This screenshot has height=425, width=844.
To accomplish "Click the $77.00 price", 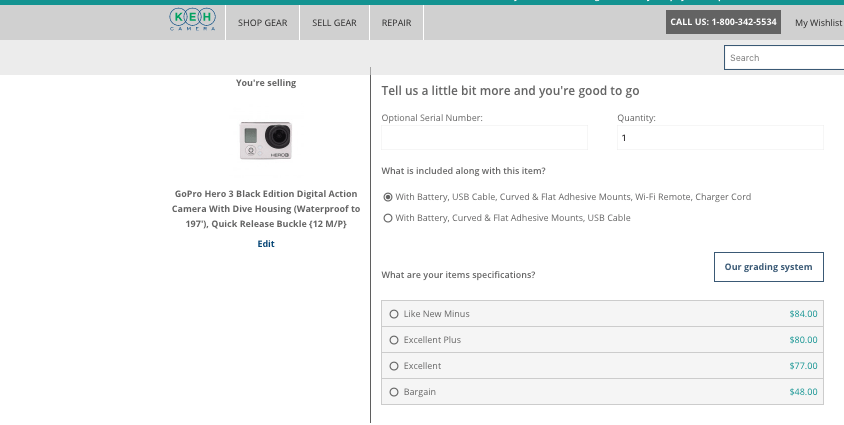I will (803, 366).
